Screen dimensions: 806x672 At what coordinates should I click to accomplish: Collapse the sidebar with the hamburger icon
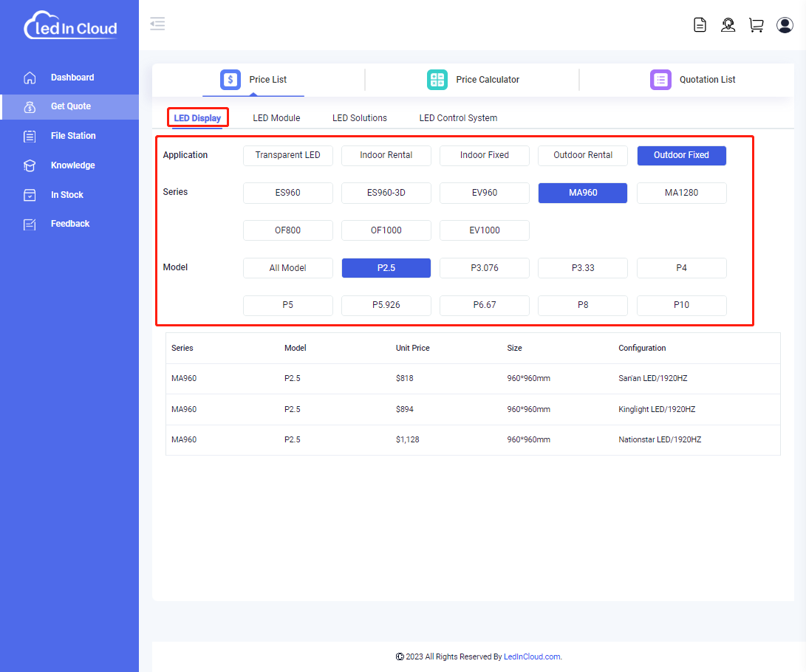pyautogui.click(x=157, y=24)
